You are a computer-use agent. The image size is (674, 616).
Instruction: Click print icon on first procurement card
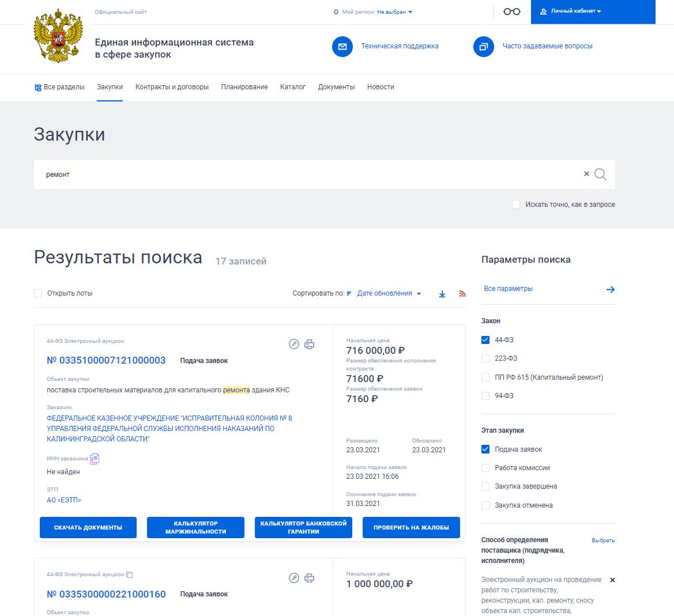[309, 344]
